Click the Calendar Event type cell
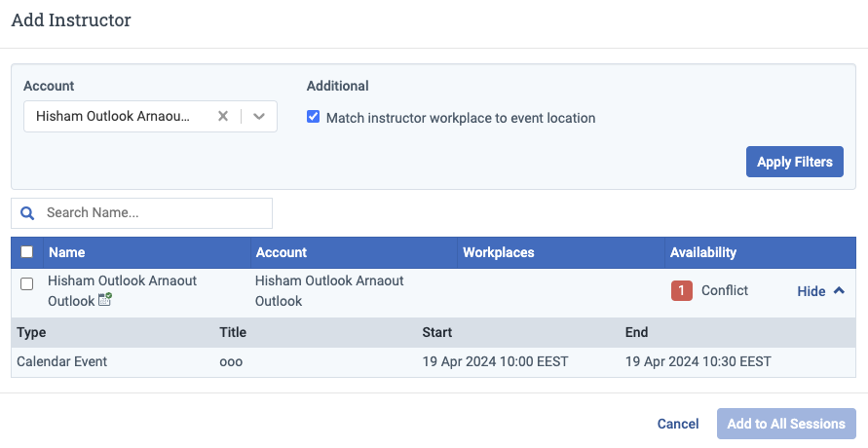 pos(62,361)
